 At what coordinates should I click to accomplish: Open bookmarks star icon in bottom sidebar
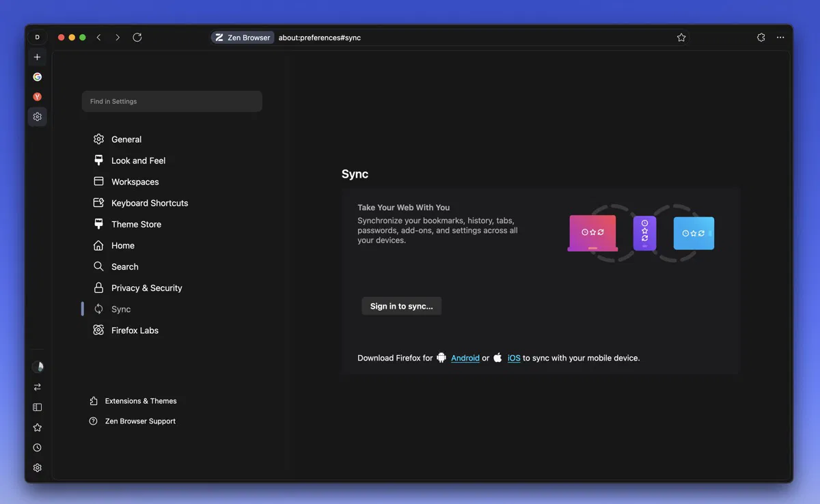pos(37,427)
